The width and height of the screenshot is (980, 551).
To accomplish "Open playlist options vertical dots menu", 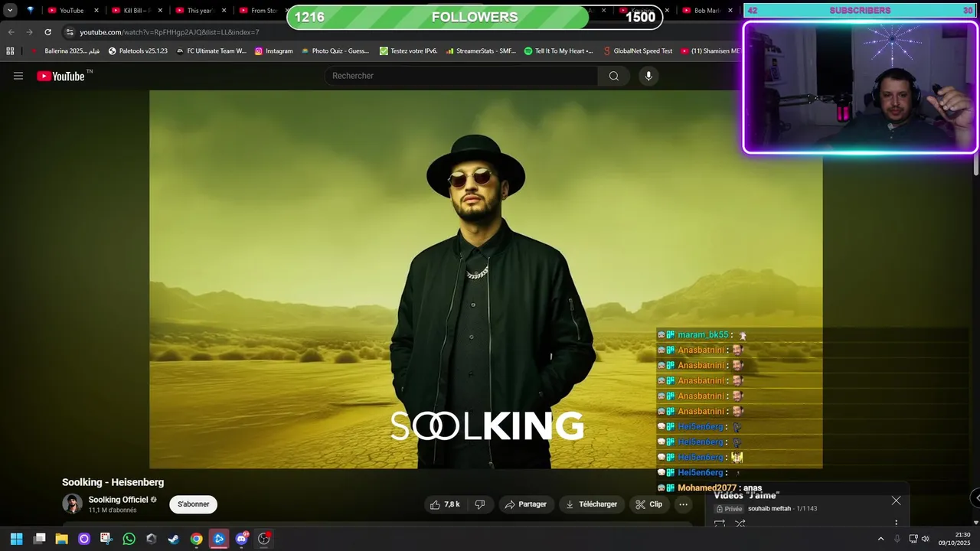I will (x=896, y=523).
